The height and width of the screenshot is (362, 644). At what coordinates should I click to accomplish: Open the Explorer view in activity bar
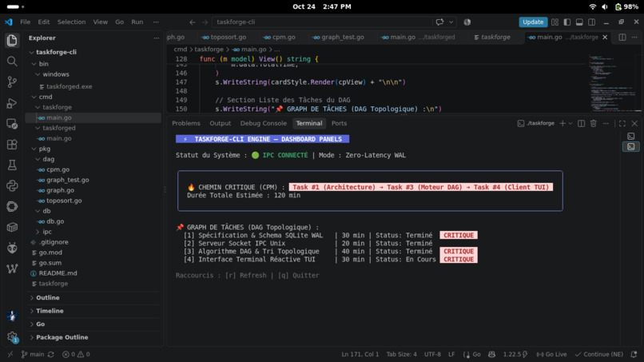coord(12,40)
